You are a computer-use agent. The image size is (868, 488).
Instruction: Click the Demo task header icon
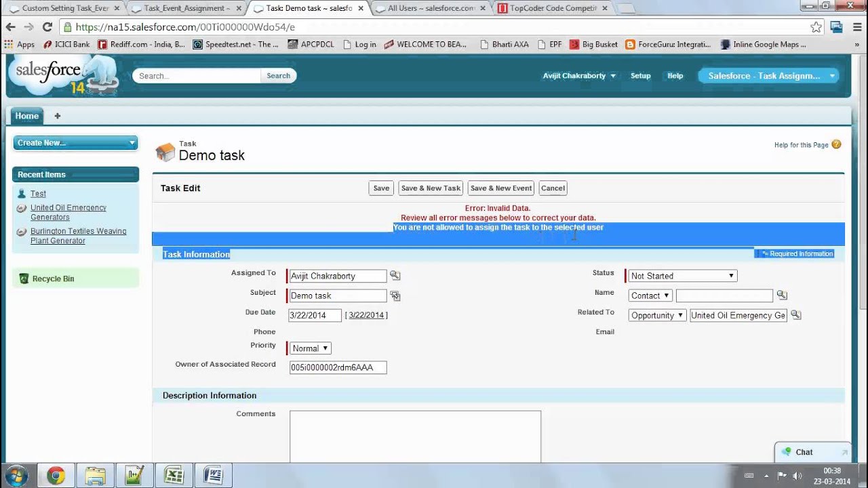[165, 152]
